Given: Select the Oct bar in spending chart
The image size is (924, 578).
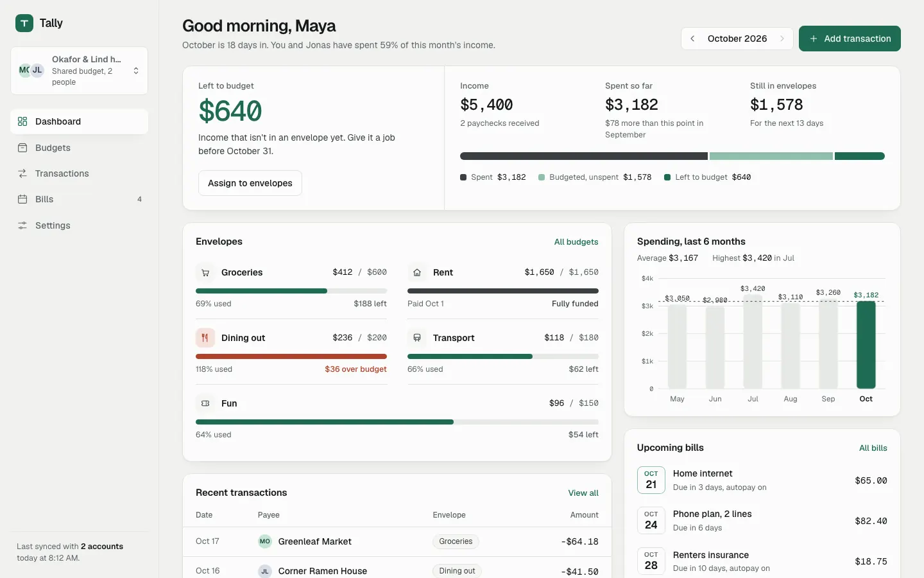Looking at the screenshot, I should [866, 345].
